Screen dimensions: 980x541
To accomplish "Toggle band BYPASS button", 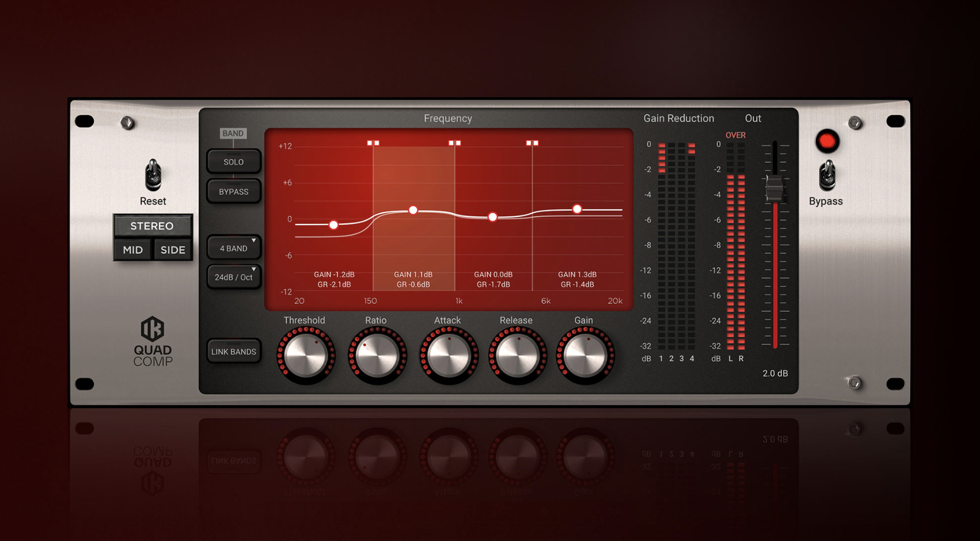I will tap(234, 192).
